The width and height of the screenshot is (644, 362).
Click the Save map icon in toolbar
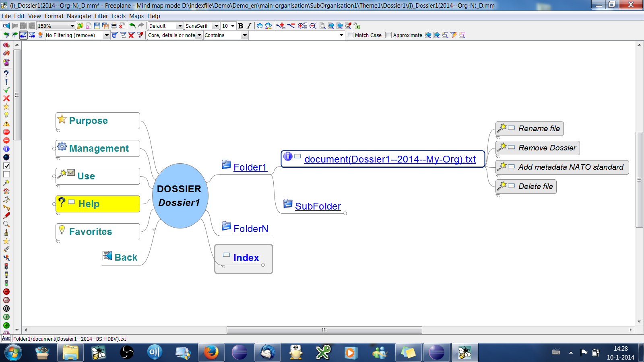pos(97,26)
